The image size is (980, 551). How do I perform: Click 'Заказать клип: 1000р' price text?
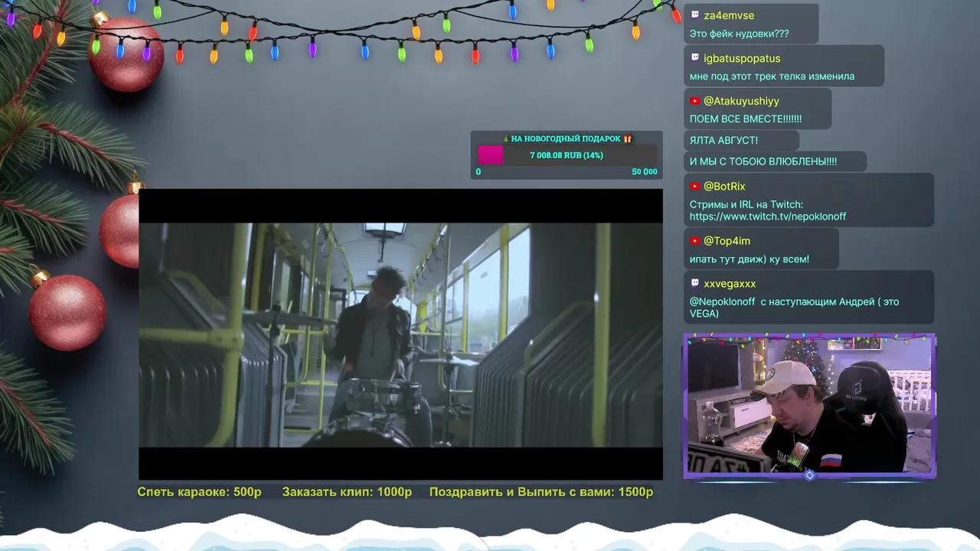[347, 492]
